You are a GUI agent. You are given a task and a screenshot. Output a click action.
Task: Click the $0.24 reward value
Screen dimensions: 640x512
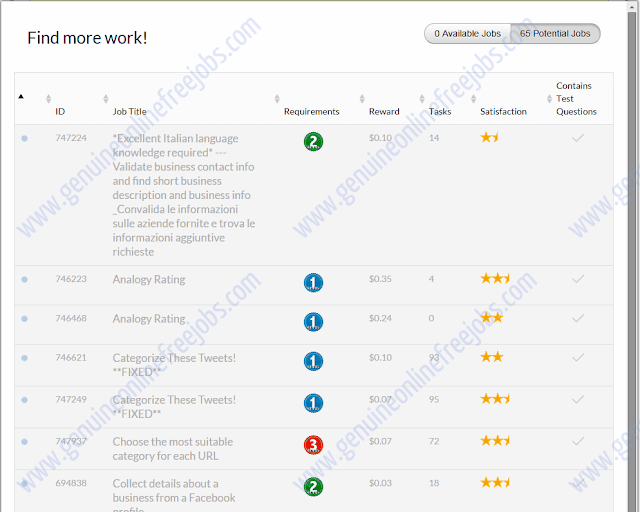click(x=380, y=318)
